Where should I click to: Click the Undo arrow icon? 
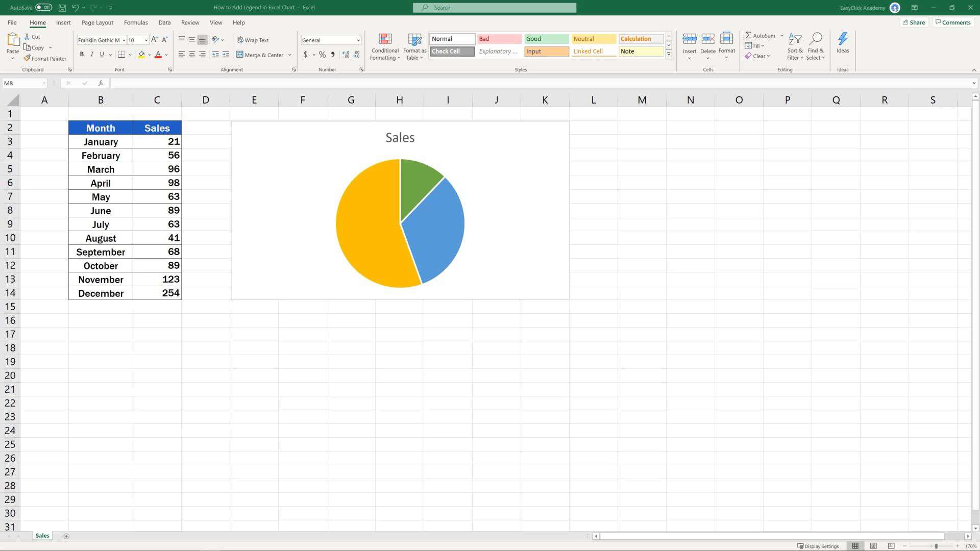(75, 8)
